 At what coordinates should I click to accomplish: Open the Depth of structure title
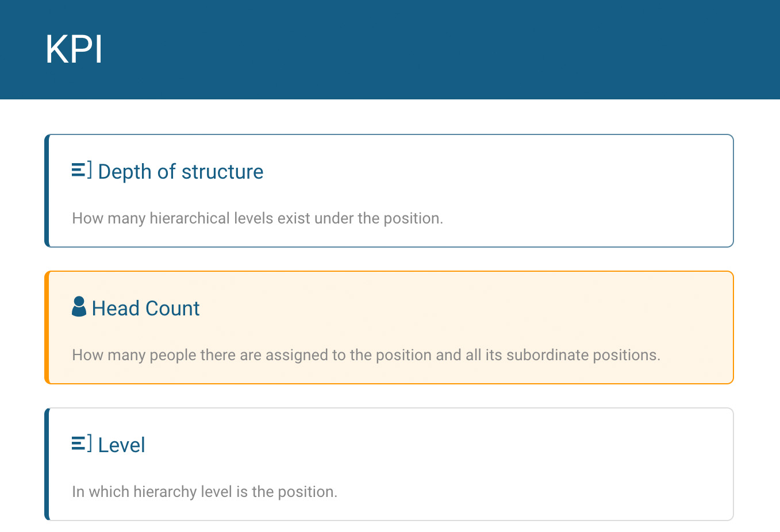tap(180, 171)
